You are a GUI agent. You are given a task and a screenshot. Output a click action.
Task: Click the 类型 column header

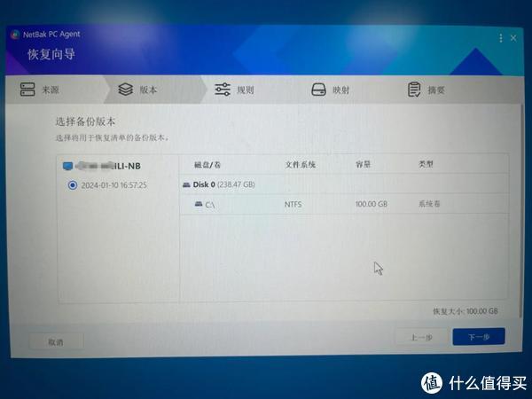pyautogui.click(x=426, y=164)
